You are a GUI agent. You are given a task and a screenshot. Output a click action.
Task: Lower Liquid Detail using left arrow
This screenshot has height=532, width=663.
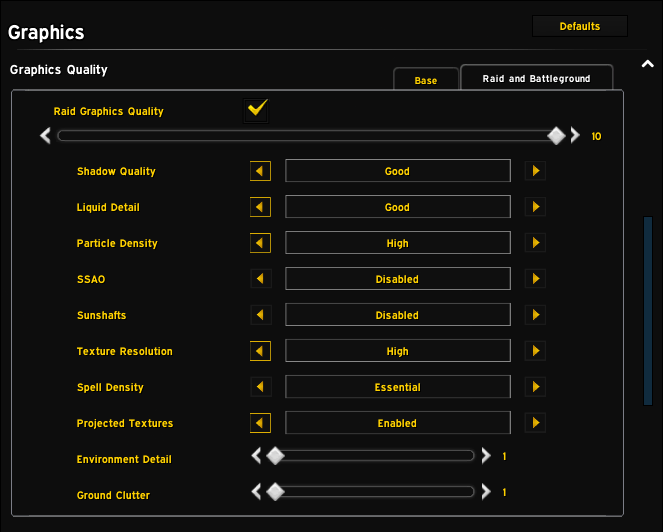(260, 207)
